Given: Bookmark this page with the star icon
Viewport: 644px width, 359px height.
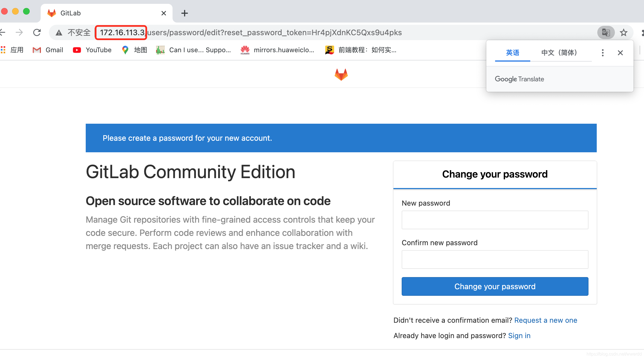Looking at the screenshot, I should click(624, 32).
